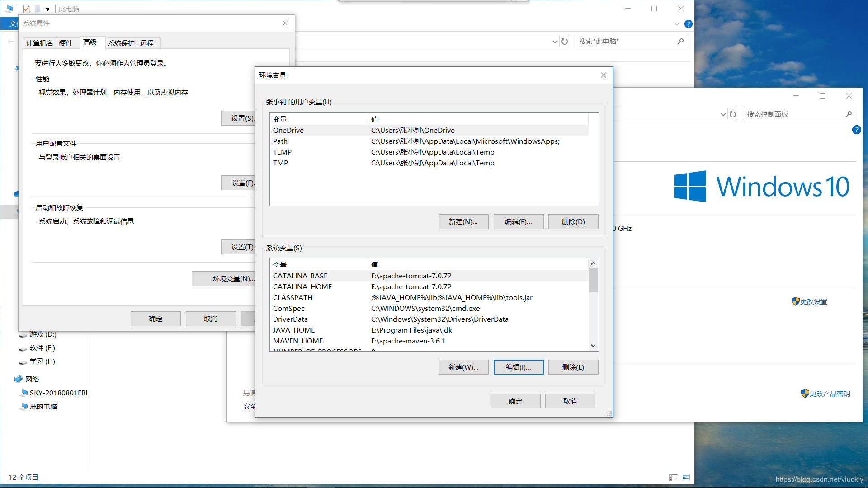Image resolution: width=868 pixels, height=488 pixels.
Task: Switch to details view icon in status bar
Action: tap(673, 477)
